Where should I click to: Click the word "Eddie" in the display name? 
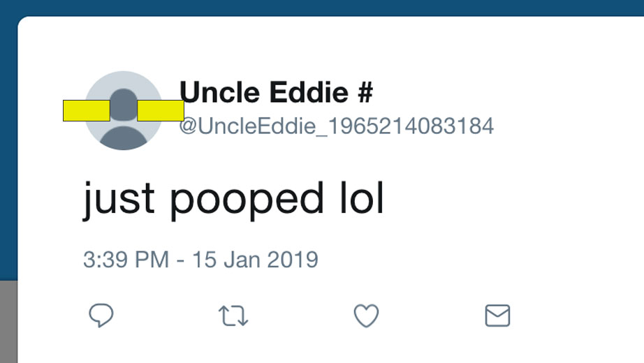click(317, 92)
